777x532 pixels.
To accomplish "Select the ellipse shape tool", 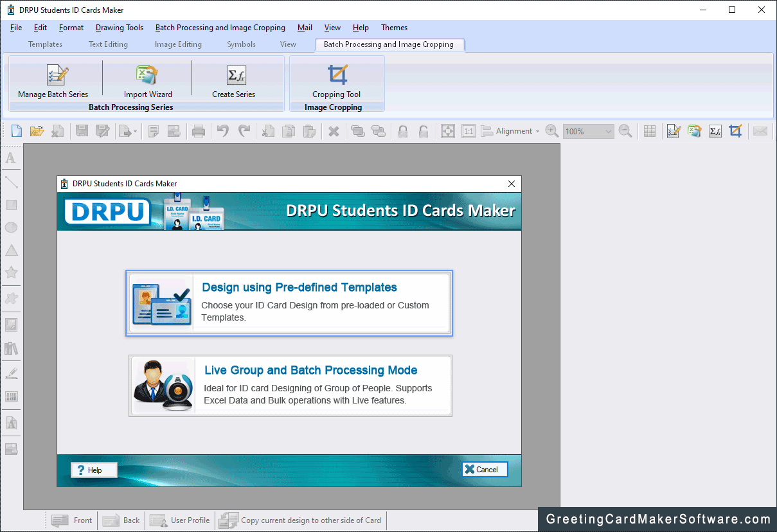I will click(11, 227).
